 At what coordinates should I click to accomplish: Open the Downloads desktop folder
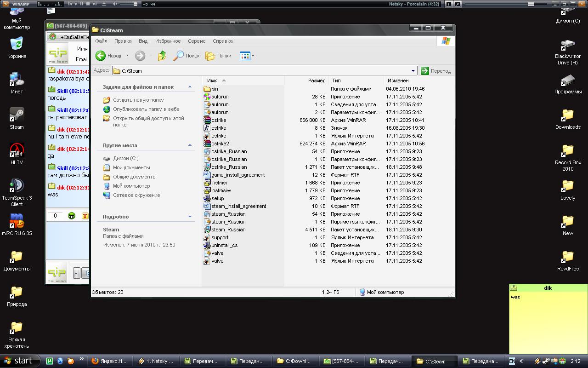[x=568, y=119]
